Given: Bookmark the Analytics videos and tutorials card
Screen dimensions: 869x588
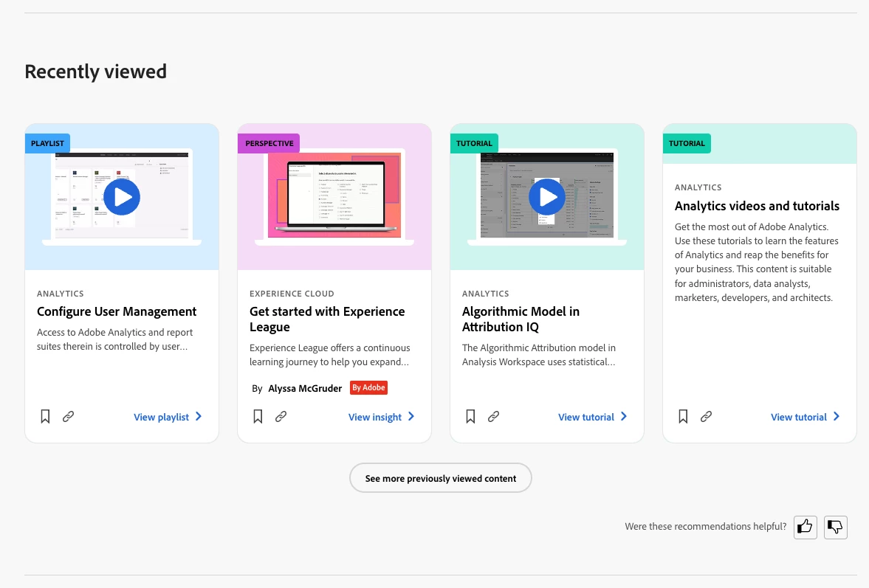Looking at the screenshot, I should (x=684, y=416).
